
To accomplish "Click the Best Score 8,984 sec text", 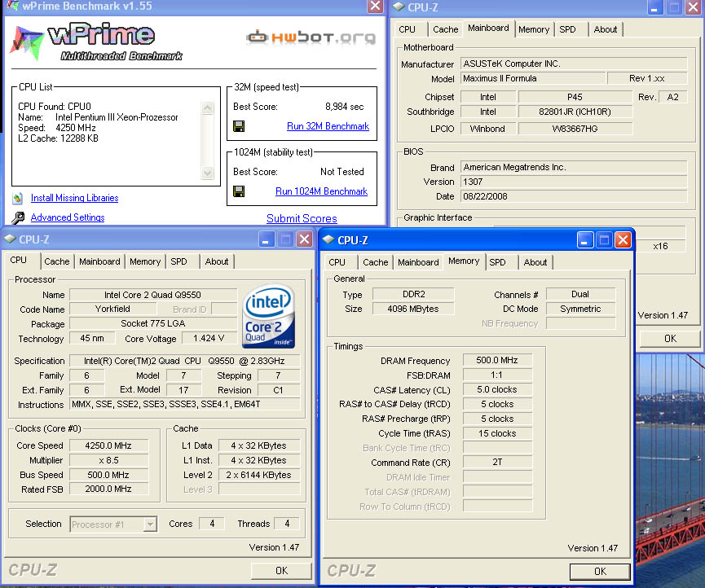I will 345,107.
